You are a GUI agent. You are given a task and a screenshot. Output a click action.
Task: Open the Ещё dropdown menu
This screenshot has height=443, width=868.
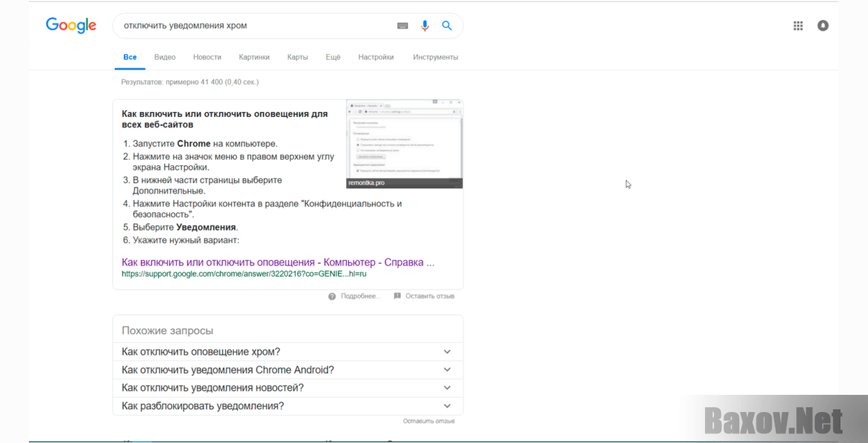coord(333,57)
